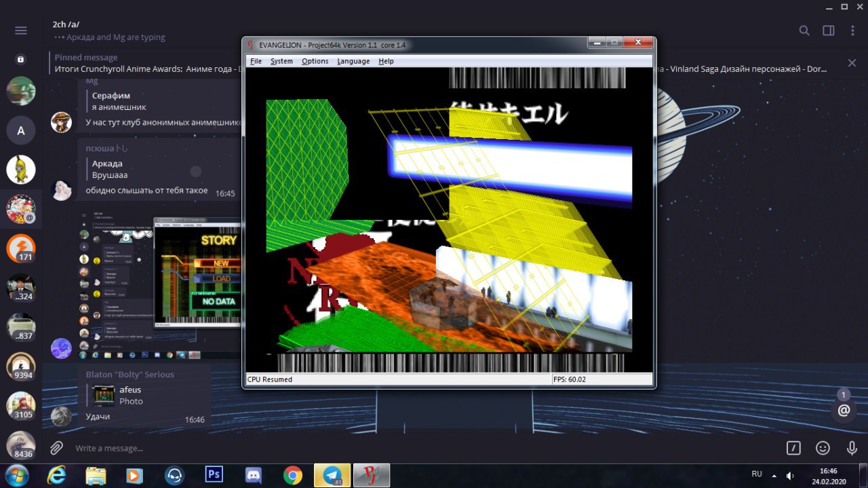The image size is (868, 488).
Task: Open the shared screenshot photo in chat
Action: (160, 282)
